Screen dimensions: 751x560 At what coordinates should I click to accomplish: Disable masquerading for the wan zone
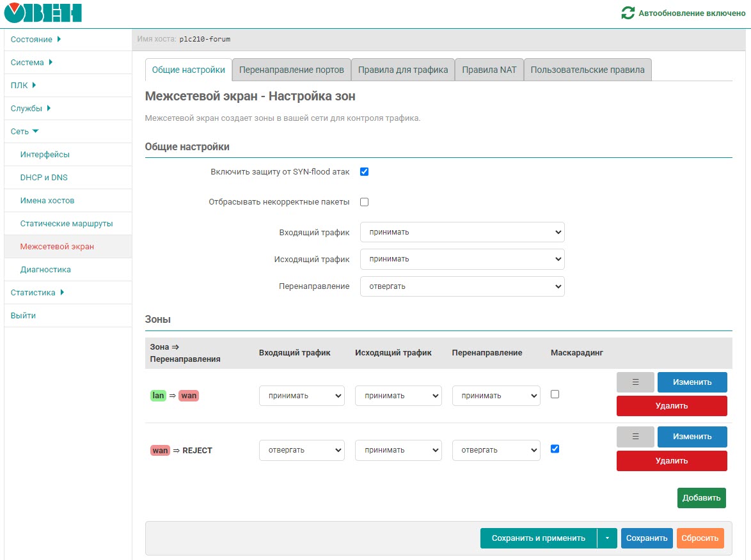tap(555, 449)
